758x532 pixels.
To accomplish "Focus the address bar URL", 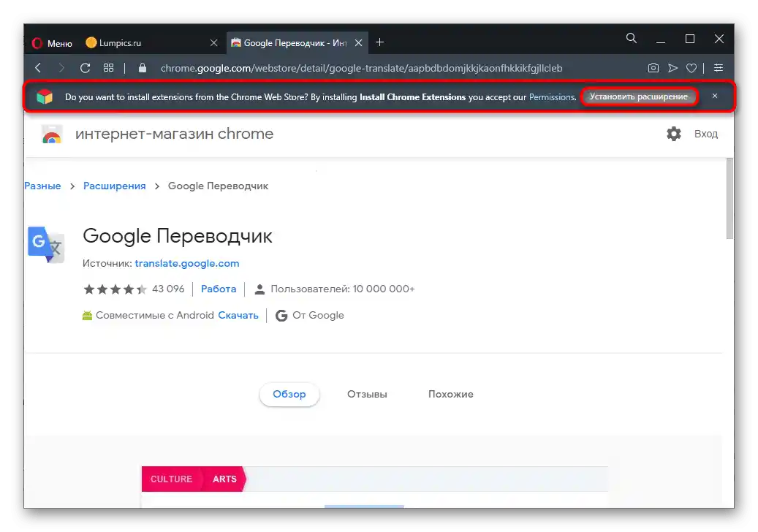I will [362, 68].
